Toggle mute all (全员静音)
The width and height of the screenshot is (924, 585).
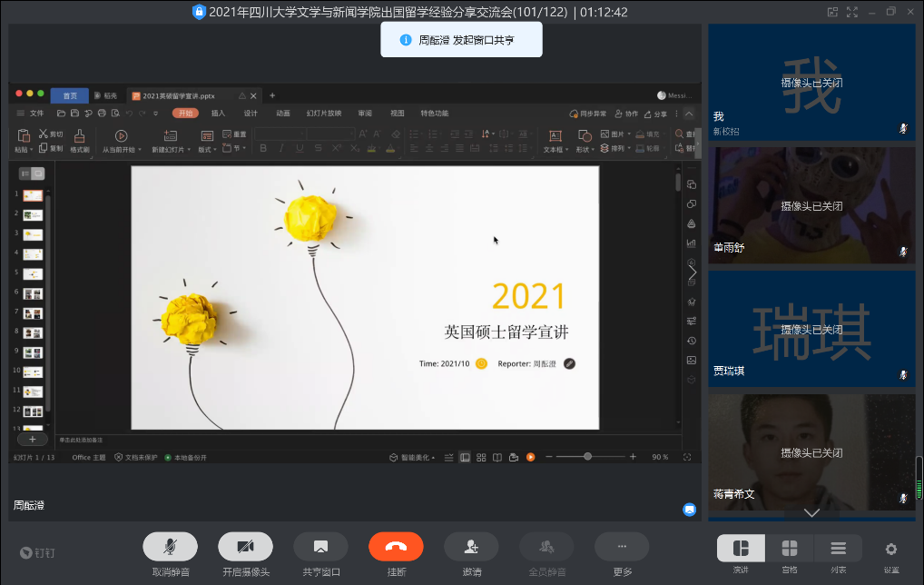pos(546,546)
